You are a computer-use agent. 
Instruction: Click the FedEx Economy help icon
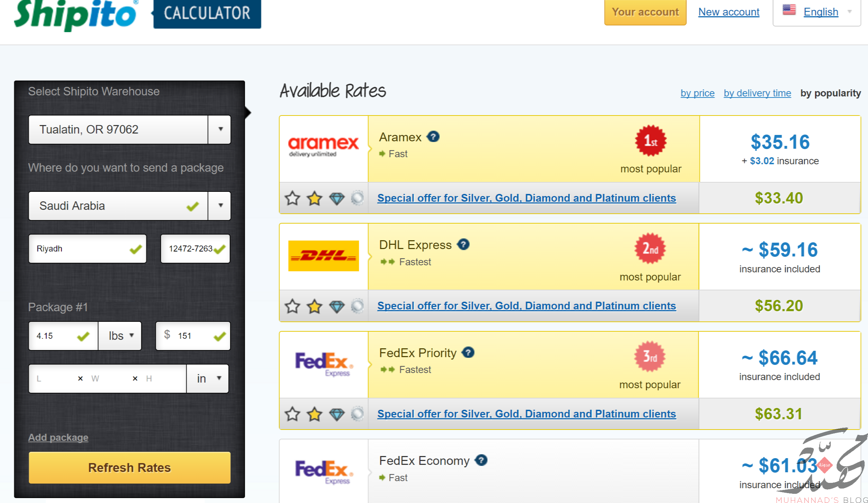click(x=481, y=460)
